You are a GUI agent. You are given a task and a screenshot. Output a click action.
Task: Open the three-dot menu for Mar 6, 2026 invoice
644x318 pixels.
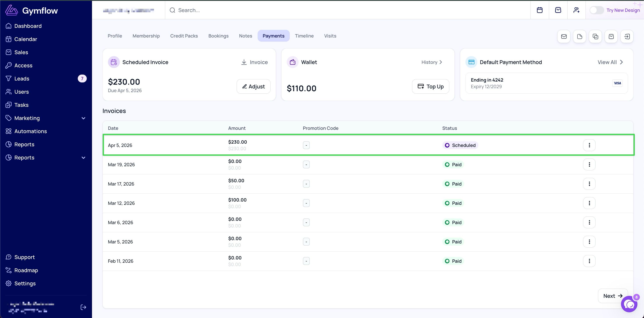[589, 222]
